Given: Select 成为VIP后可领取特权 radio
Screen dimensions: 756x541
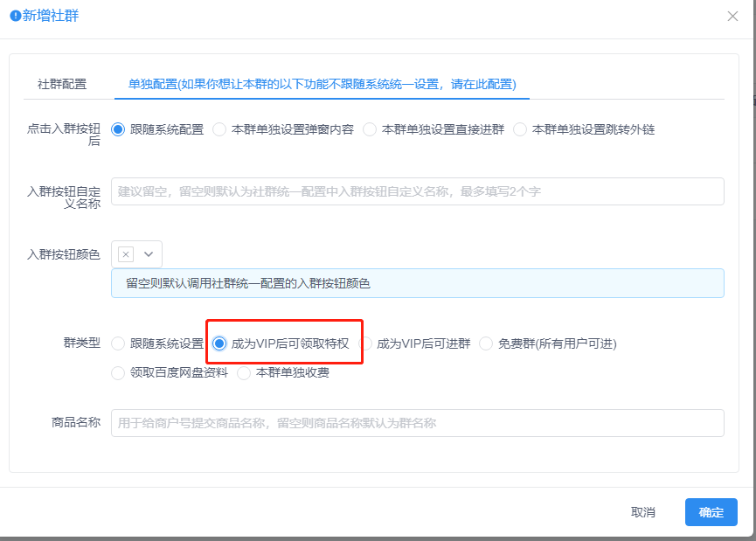Looking at the screenshot, I should [x=219, y=343].
